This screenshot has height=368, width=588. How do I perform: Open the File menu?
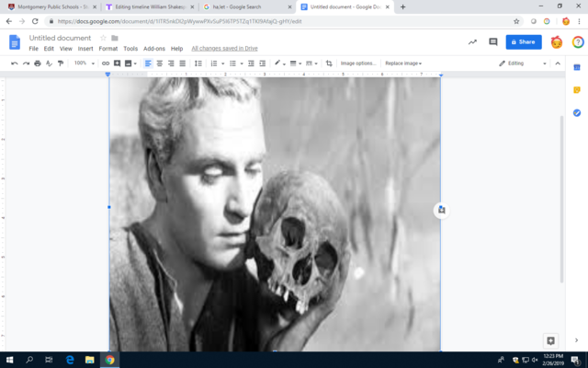click(x=34, y=49)
